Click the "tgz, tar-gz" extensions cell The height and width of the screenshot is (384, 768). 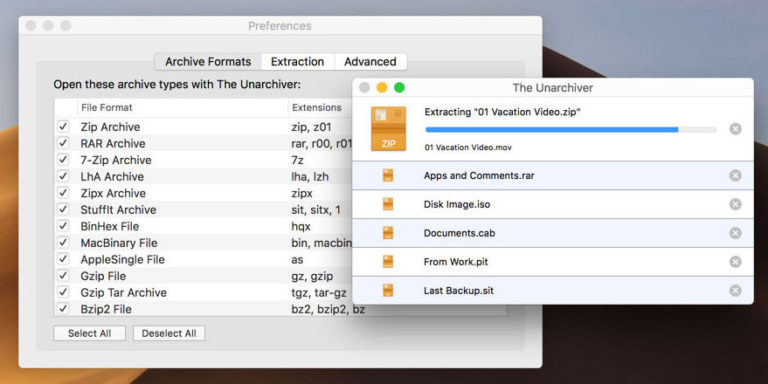click(x=319, y=293)
